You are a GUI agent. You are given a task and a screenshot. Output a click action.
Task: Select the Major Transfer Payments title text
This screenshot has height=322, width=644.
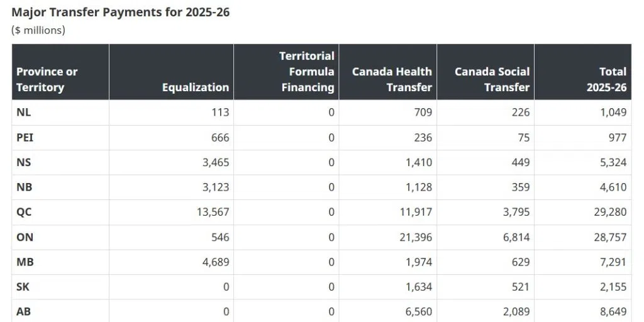[x=120, y=12]
